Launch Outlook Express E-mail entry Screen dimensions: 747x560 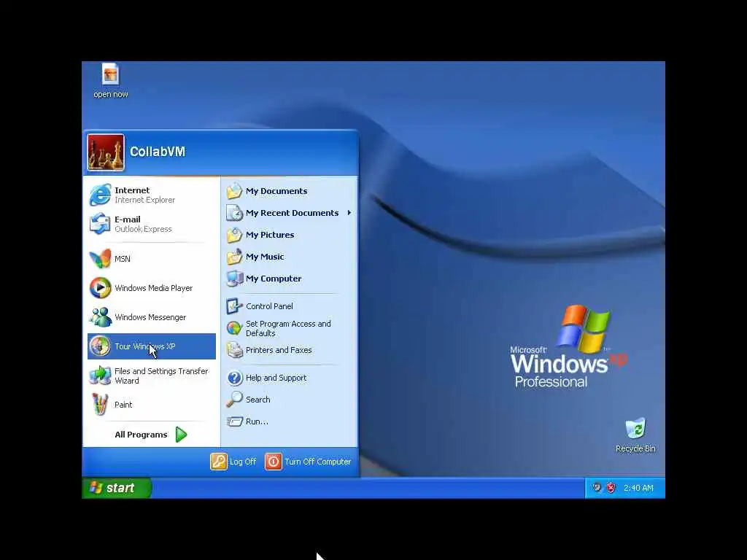[x=152, y=224]
